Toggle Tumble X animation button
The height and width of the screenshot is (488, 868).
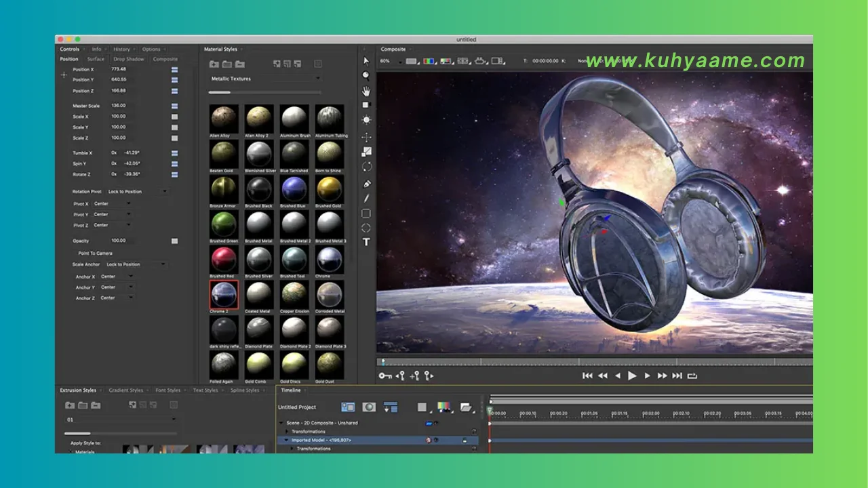pyautogui.click(x=174, y=153)
